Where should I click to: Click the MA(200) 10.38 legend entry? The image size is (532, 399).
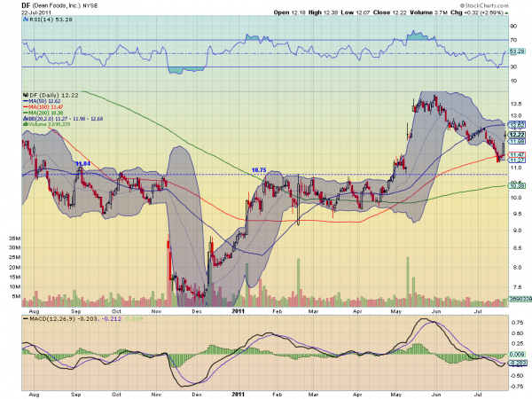click(x=43, y=113)
